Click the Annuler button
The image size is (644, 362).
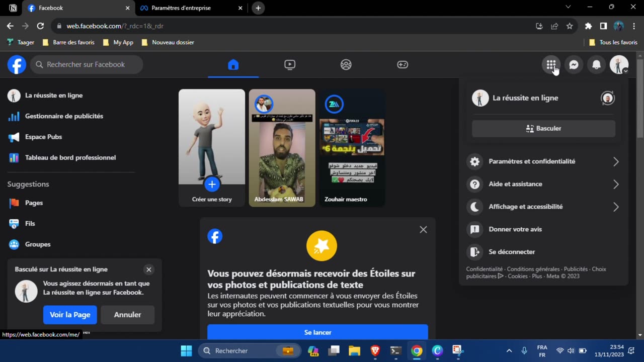pos(127,315)
